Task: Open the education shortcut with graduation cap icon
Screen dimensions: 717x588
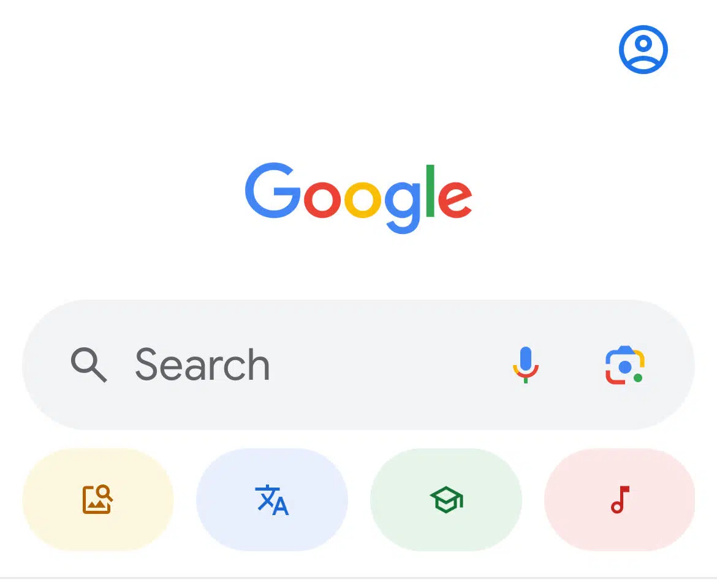Action: [446, 500]
